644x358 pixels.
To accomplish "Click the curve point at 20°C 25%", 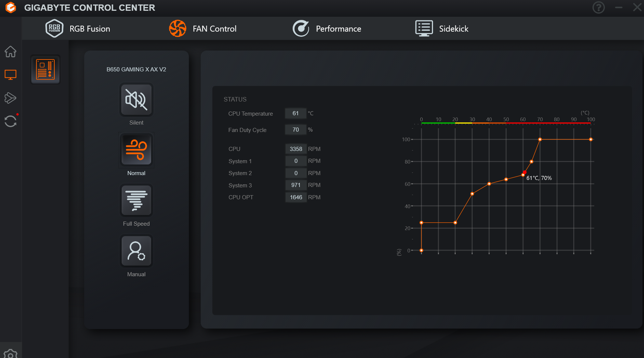I will pyautogui.click(x=455, y=223).
